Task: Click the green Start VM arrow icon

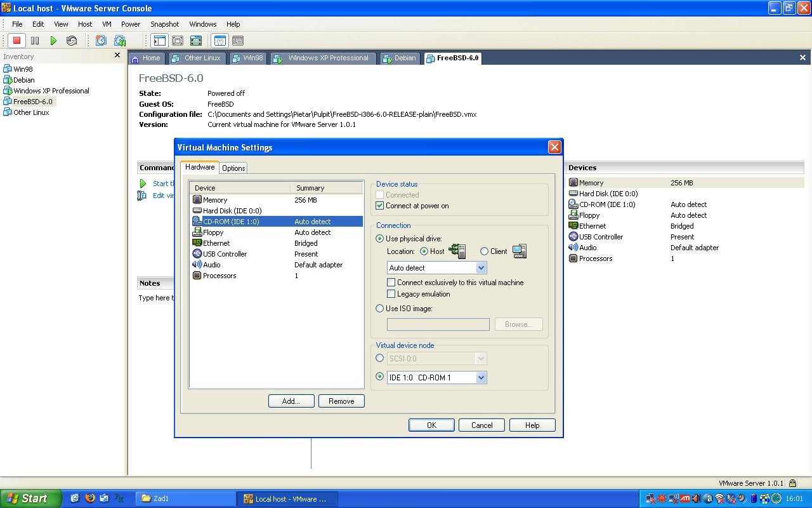Action: point(143,184)
